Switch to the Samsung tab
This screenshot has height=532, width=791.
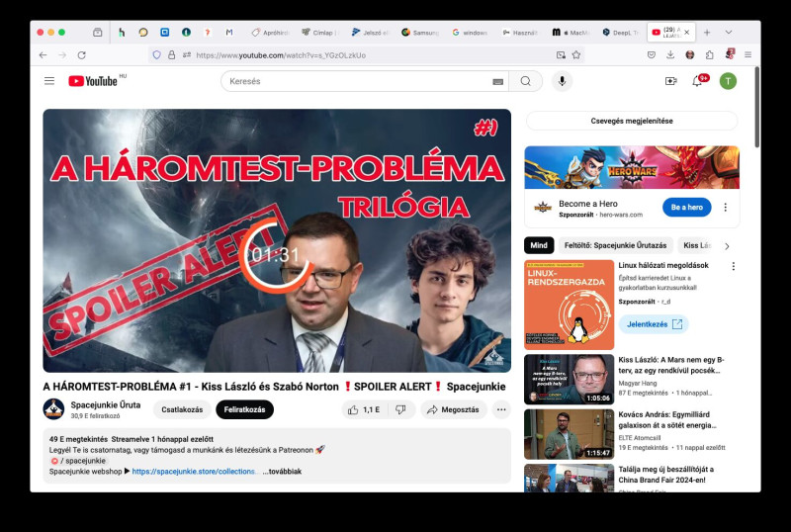[x=419, y=33]
